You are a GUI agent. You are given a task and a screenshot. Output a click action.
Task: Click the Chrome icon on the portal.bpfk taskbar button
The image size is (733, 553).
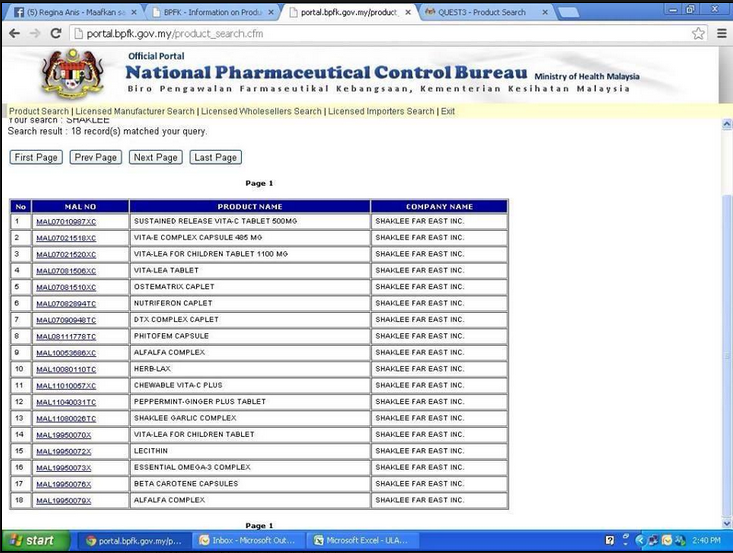click(x=91, y=541)
